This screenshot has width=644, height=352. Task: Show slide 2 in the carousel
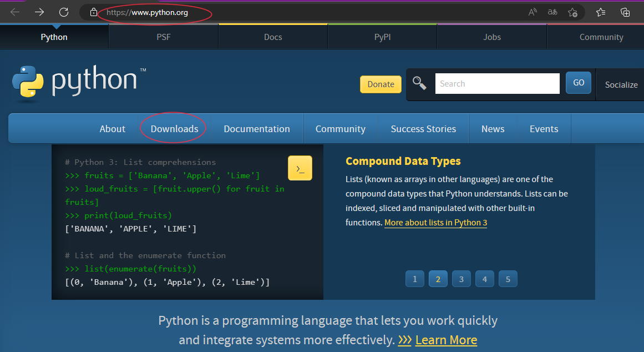click(438, 279)
